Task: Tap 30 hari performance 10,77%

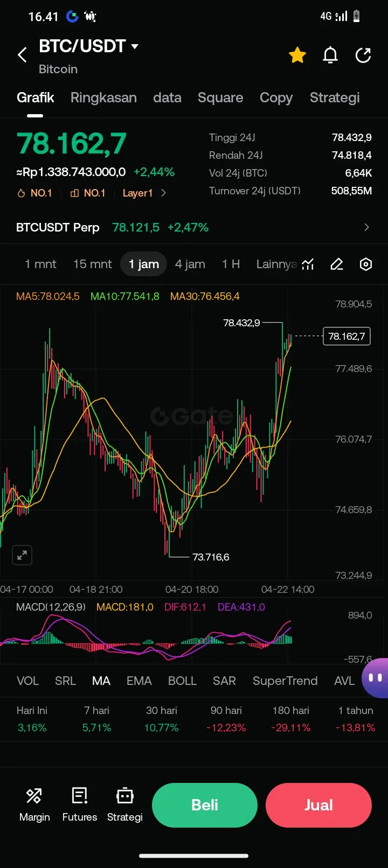Action: point(161,727)
